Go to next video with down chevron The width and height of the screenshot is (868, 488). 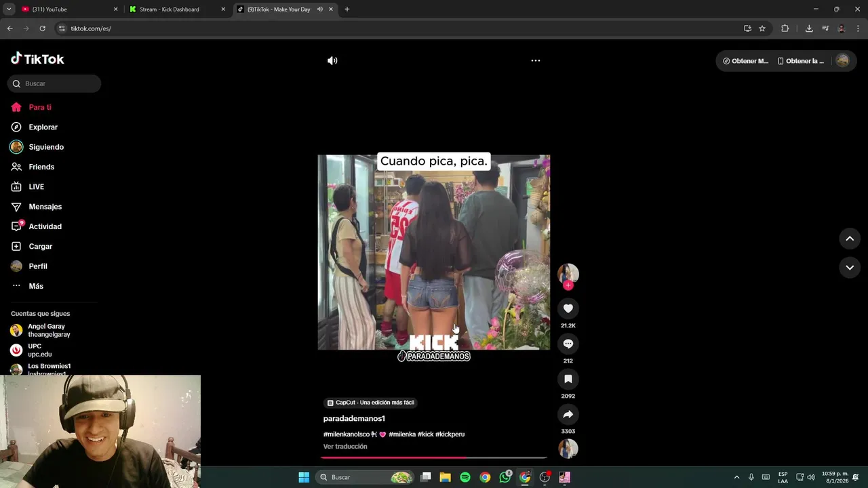point(850,267)
